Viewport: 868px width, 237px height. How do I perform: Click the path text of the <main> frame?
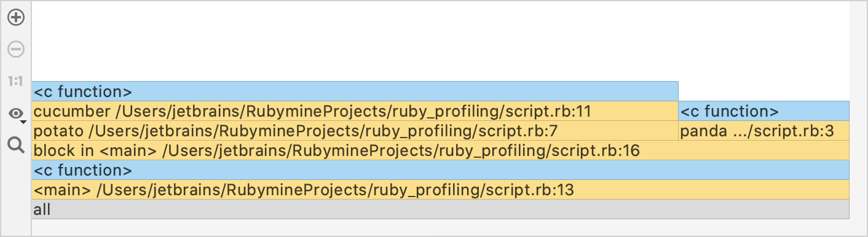pos(335,190)
